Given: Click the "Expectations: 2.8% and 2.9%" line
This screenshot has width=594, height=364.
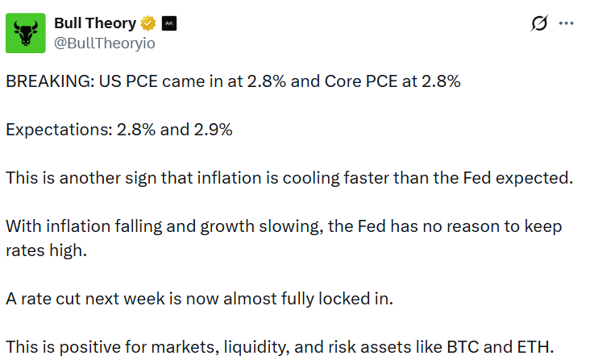Looking at the screenshot, I should (x=118, y=130).
